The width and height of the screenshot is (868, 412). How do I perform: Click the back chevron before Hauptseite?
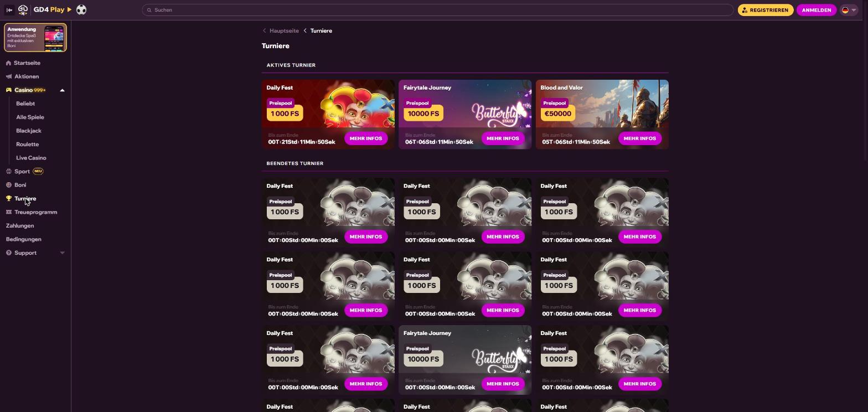click(265, 31)
